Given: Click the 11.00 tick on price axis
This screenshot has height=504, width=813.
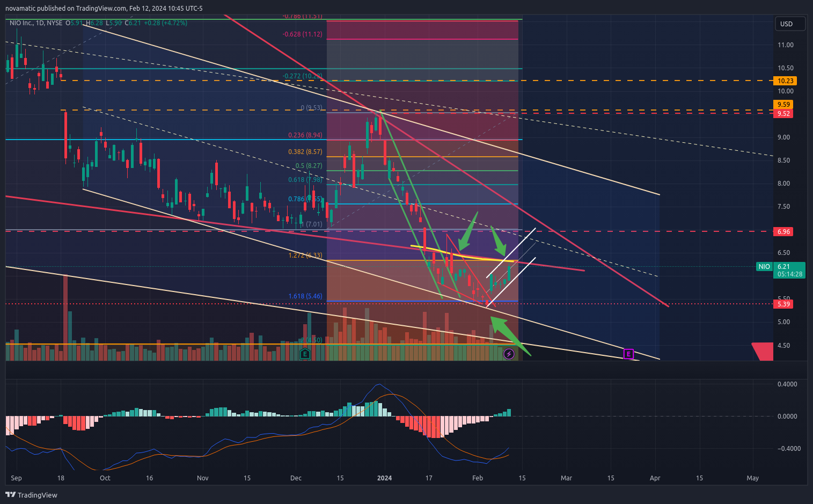Looking at the screenshot, I should tap(786, 45).
